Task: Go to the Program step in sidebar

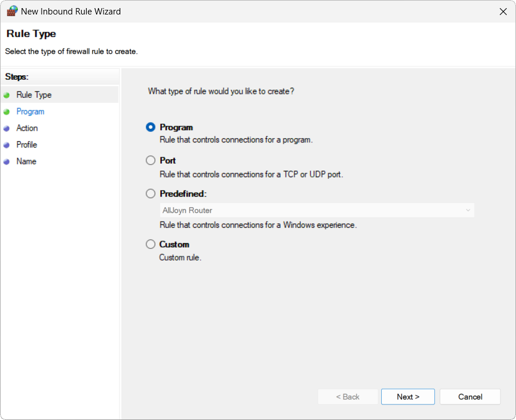Action: coord(30,112)
